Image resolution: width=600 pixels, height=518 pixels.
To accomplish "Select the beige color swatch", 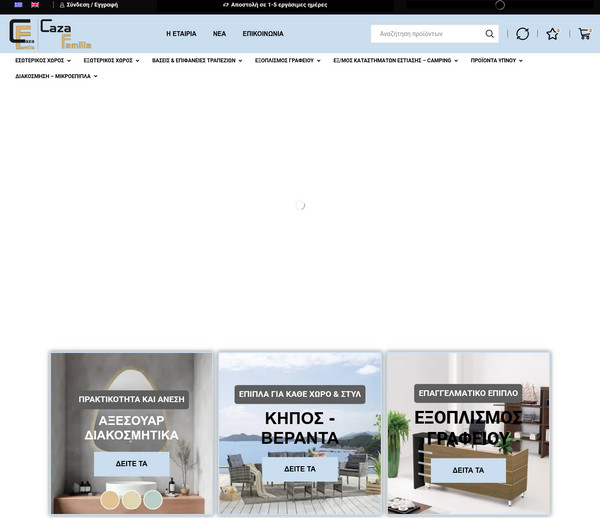I will [x=132, y=500].
